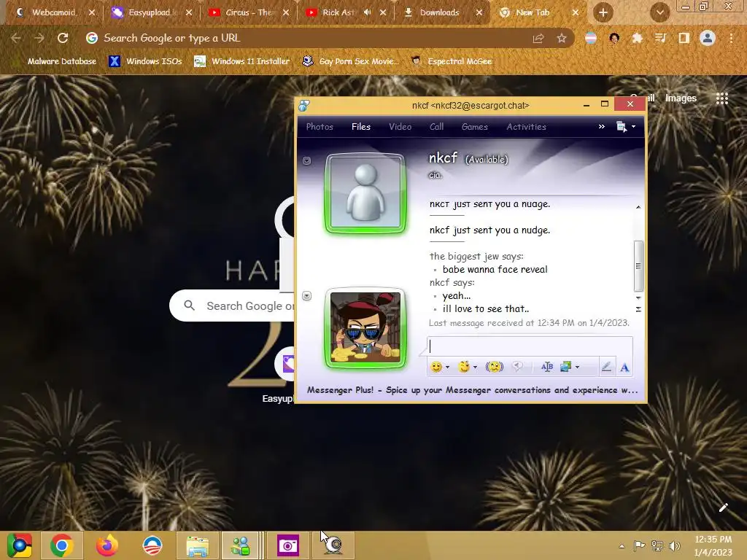Bookmark this tab with star icon
The height and width of the screenshot is (560, 747).
point(562,39)
